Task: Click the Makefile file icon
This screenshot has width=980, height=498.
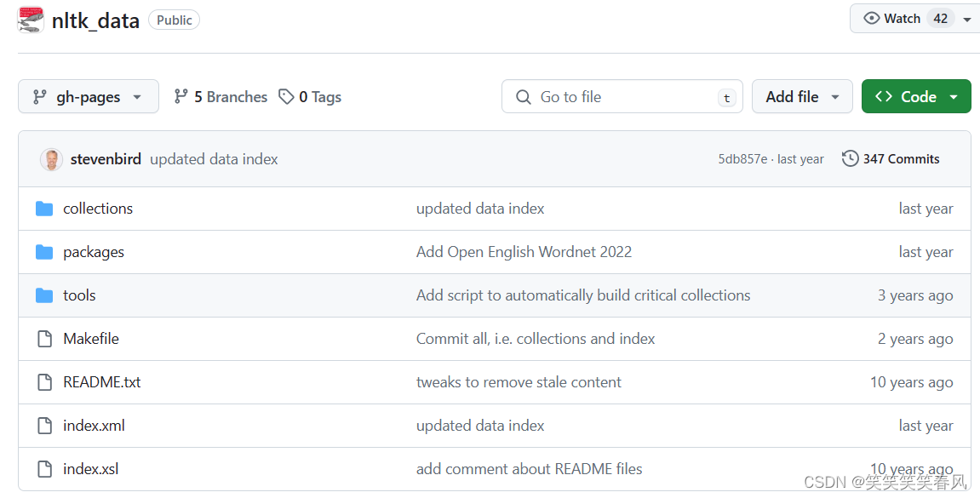Action: pyautogui.click(x=44, y=339)
